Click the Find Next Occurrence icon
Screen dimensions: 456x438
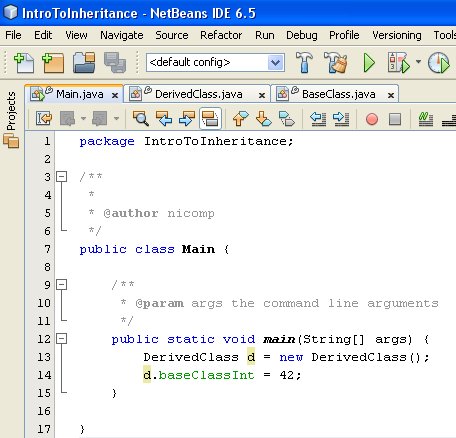click(187, 118)
